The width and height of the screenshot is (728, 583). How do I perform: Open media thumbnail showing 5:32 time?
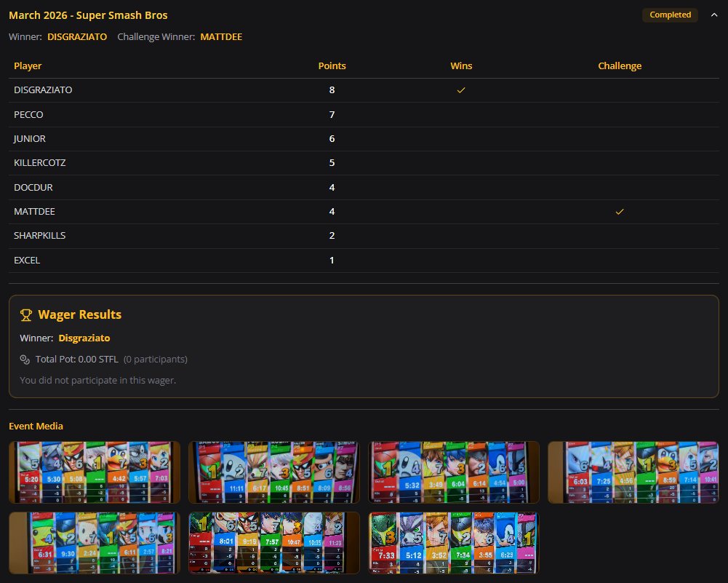tap(454, 472)
